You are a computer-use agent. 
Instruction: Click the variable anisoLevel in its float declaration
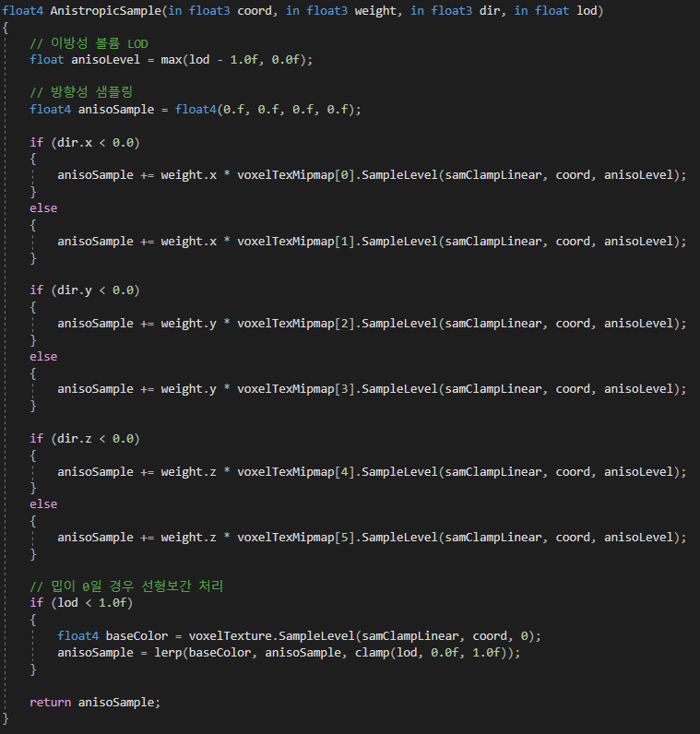105,60
